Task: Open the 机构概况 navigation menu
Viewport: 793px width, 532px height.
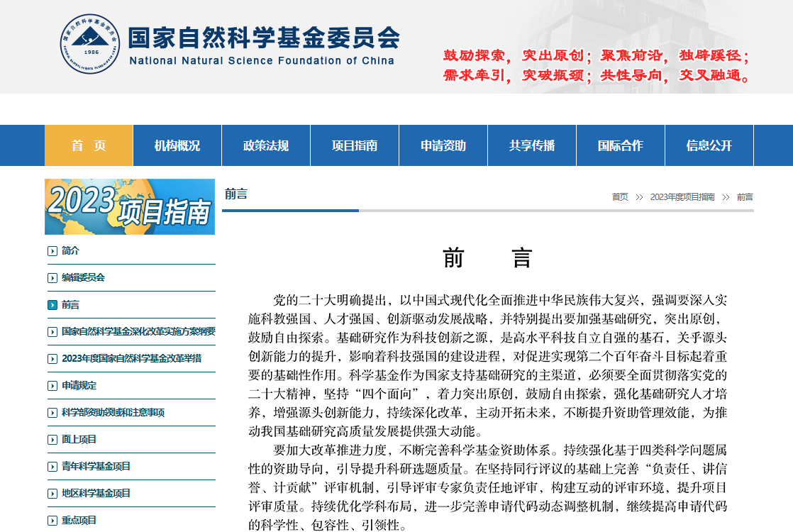Action: point(177,145)
